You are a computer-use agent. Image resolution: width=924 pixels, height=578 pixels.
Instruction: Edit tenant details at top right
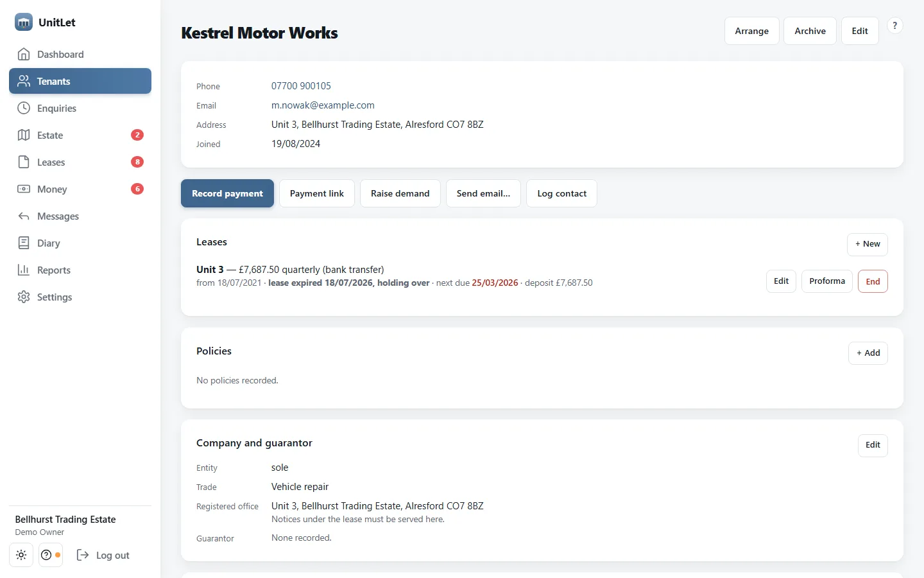(x=860, y=31)
